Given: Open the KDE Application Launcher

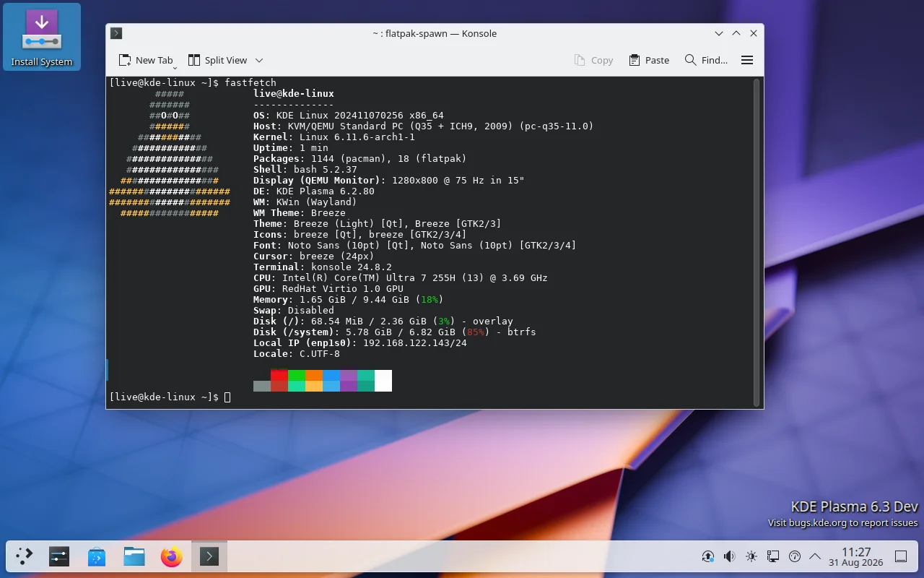Looking at the screenshot, I should [x=25, y=556].
